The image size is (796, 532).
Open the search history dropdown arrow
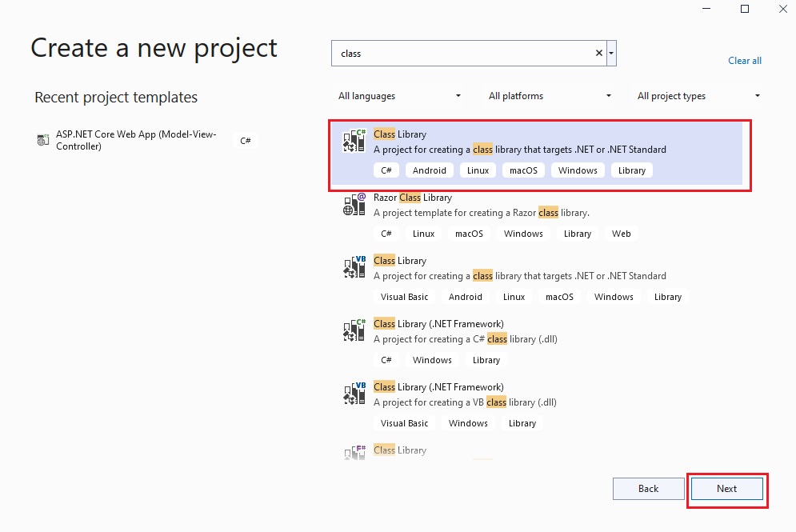click(x=611, y=54)
